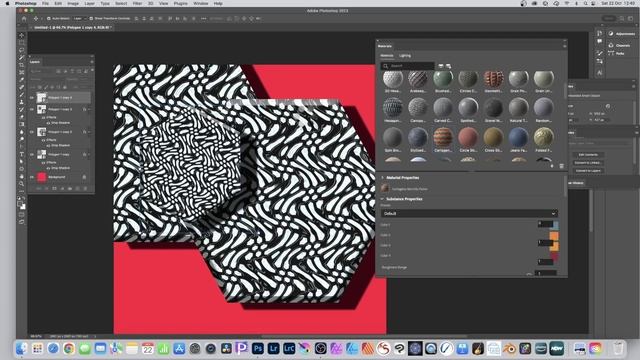Add new material with plus icon
The width and height of the screenshot is (640, 360).
click(552, 166)
